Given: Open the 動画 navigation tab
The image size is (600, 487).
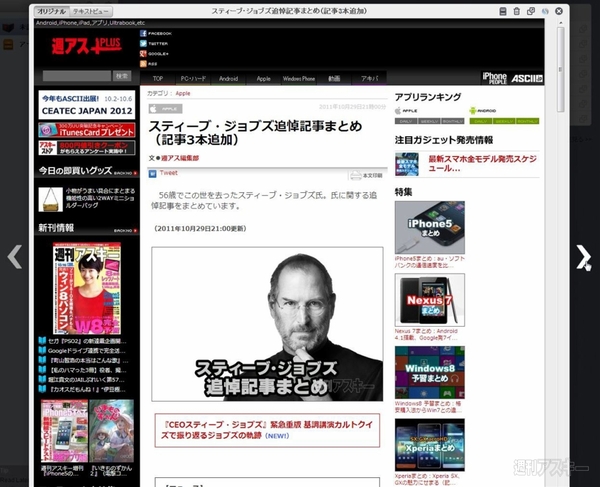Looking at the screenshot, I should pos(334,78).
